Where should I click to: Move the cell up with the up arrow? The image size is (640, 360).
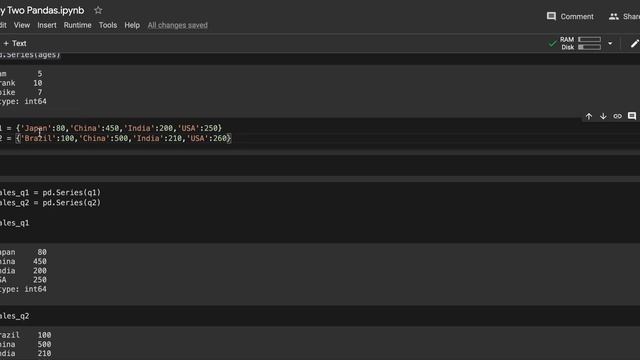tap(589, 116)
